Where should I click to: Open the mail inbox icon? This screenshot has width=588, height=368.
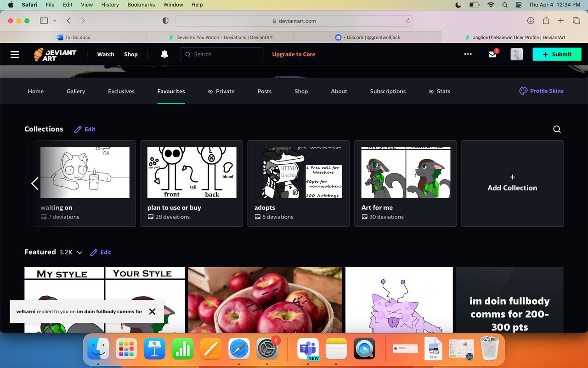coord(492,54)
